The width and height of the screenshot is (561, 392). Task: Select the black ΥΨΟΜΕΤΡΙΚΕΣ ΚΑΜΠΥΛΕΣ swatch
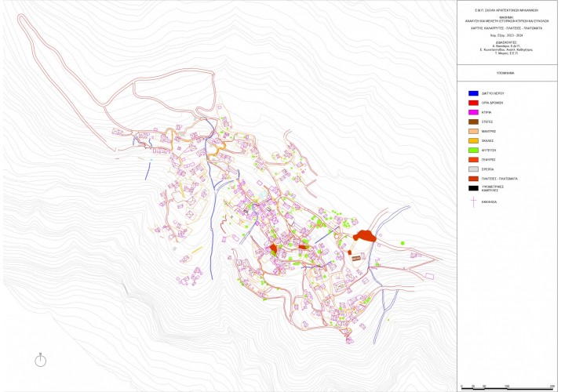[x=473, y=188]
